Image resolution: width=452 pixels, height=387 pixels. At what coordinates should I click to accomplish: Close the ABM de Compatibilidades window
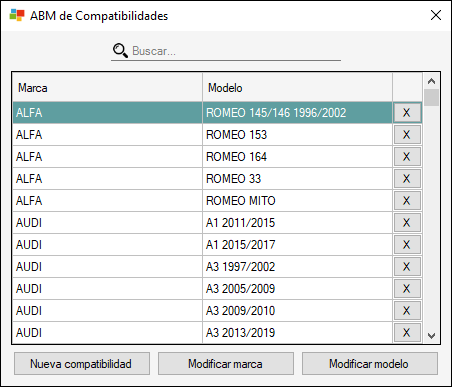coord(436,15)
